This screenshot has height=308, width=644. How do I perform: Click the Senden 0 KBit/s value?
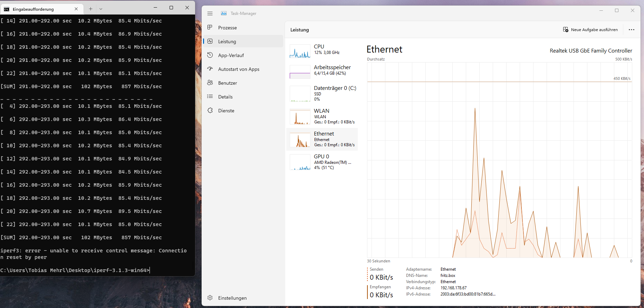(x=381, y=277)
